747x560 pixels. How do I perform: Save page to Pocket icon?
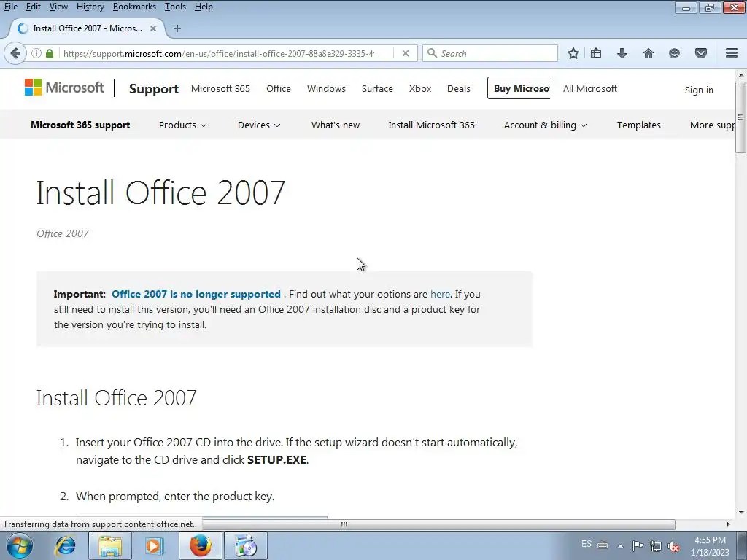(x=700, y=53)
